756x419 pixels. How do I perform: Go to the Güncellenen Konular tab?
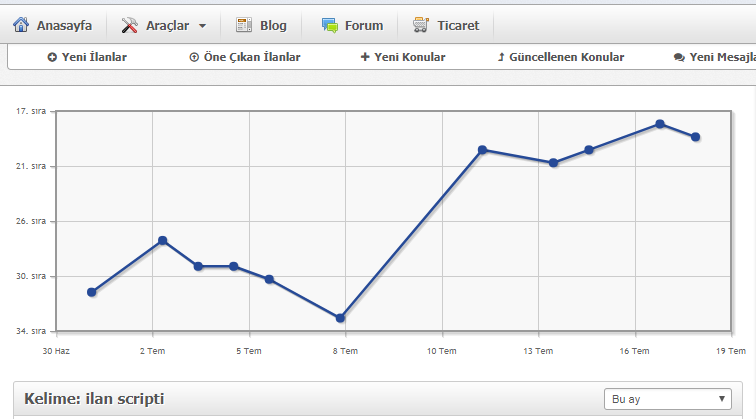coord(566,58)
